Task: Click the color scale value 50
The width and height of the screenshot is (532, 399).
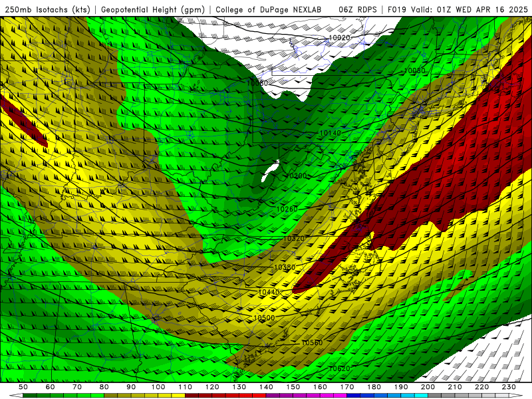Action: pos(23,387)
